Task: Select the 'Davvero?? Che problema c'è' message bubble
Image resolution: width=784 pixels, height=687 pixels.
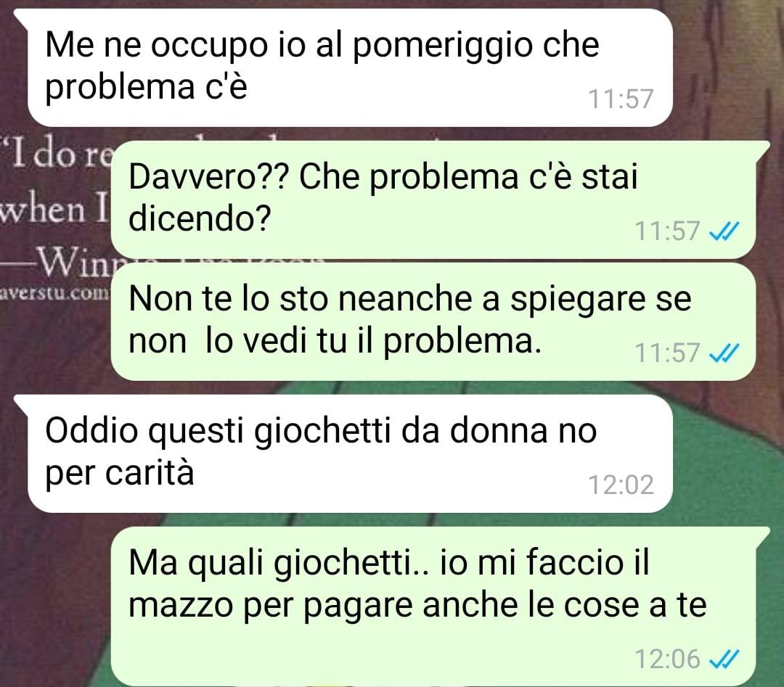Action: (433, 199)
